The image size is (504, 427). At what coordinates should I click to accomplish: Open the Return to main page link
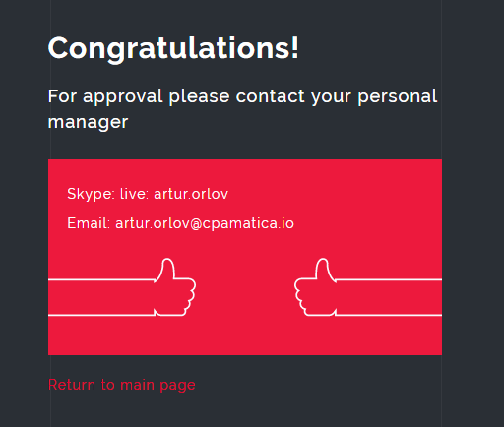[x=122, y=385]
